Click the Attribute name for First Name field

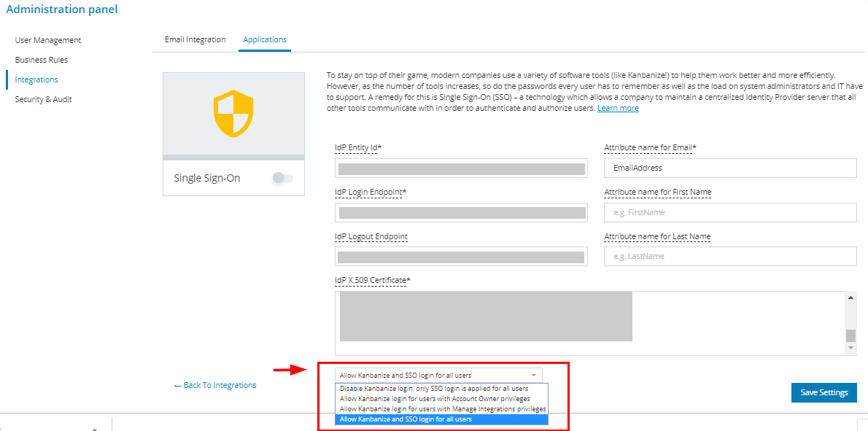pyautogui.click(x=730, y=212)
